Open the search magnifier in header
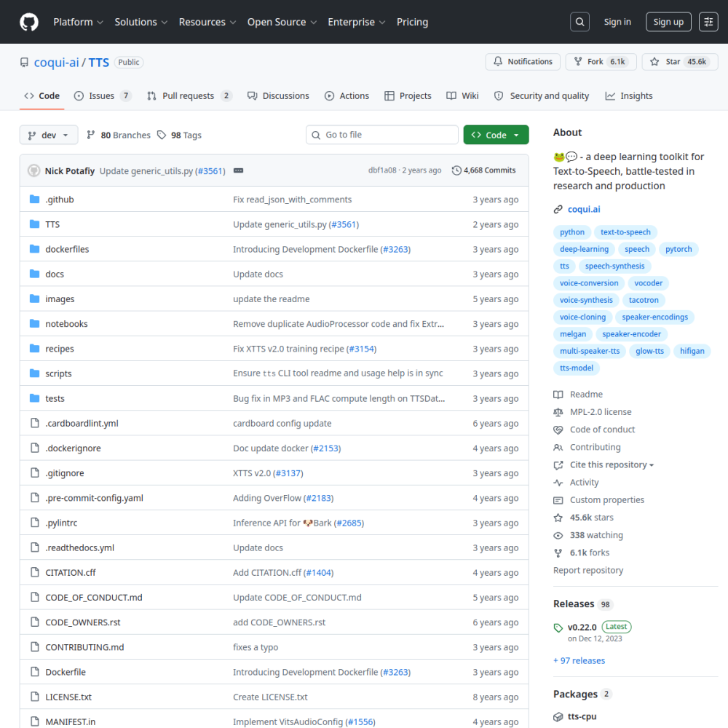Screen dimensions: 728x728 580,22
